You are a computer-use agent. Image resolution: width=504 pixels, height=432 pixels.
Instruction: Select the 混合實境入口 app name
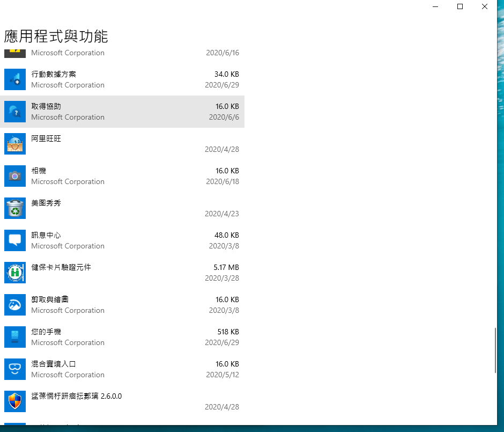54,364
